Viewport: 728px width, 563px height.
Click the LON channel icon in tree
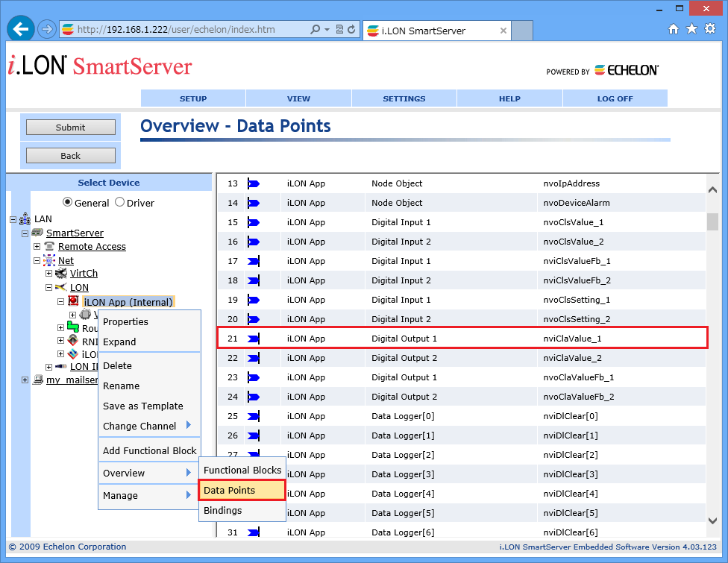61,287
